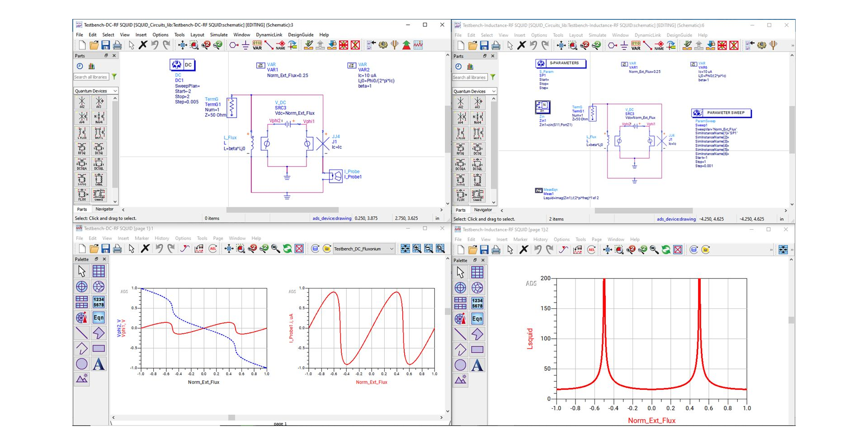Insert Smith chart from DC-RF display palette
The image size is (868, 445).
pyautogui.click(x=99, y=286)
